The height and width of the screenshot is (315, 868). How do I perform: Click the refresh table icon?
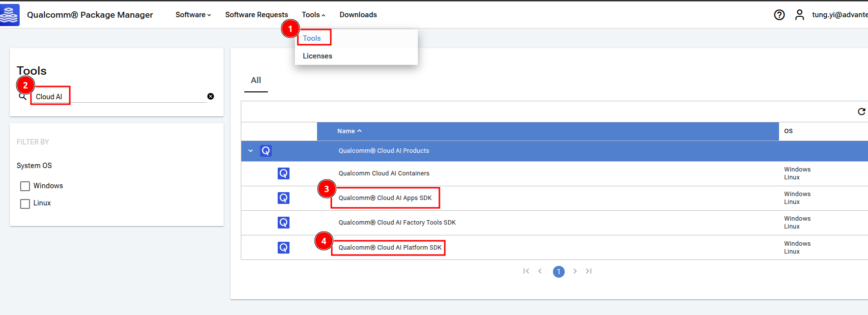click(x=861, y=112)
